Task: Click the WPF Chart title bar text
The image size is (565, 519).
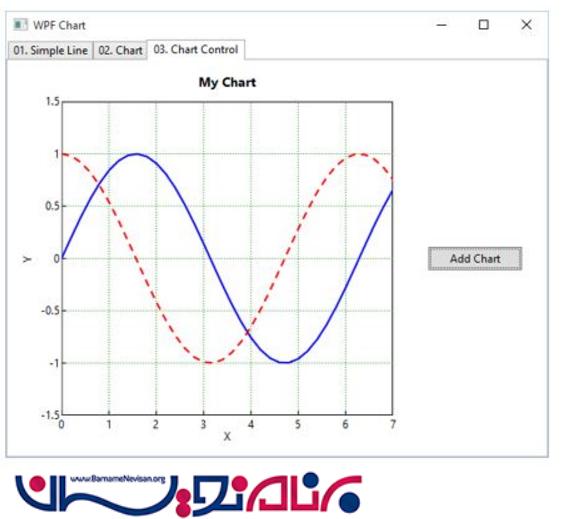Action: coord(59,25)
